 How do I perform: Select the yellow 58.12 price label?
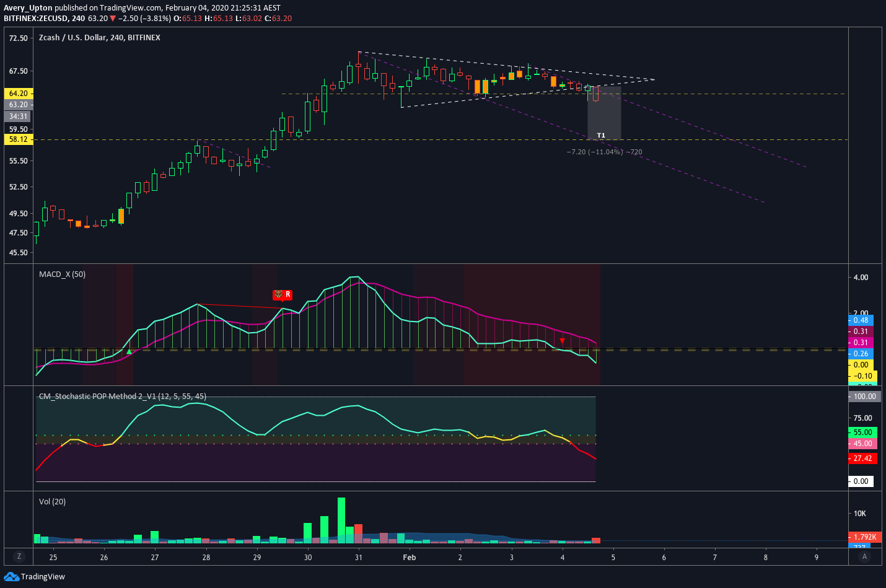coord(18,139)
